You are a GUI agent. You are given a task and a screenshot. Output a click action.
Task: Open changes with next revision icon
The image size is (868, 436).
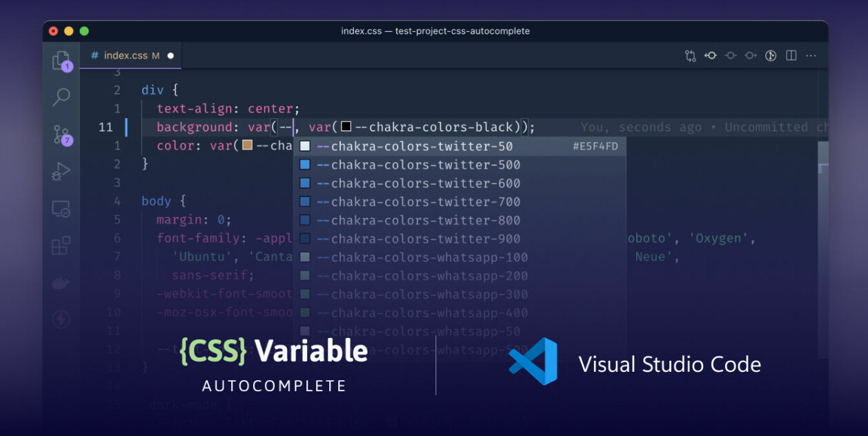point(751,56)
